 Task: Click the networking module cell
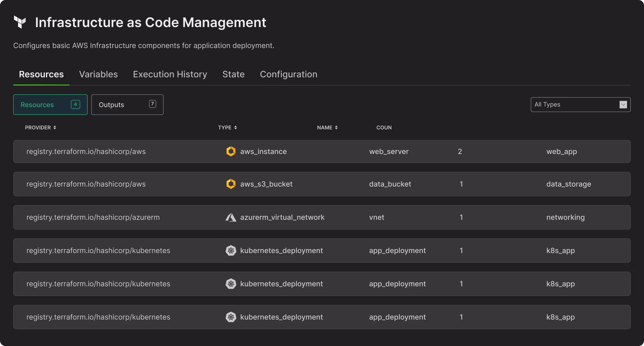click(565, 217)
